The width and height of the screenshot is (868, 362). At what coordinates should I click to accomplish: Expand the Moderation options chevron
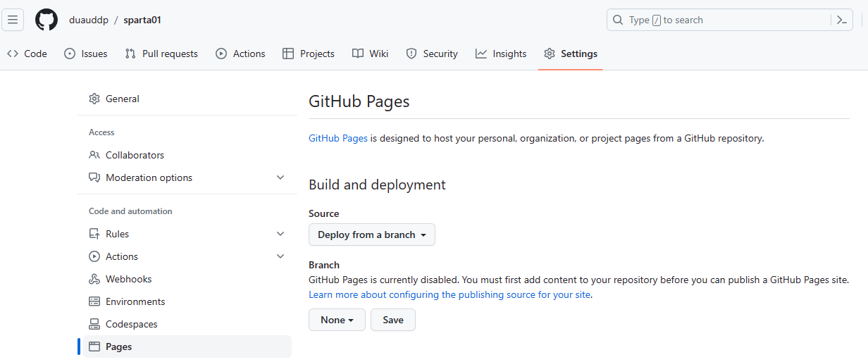click(x=280, y=177)
